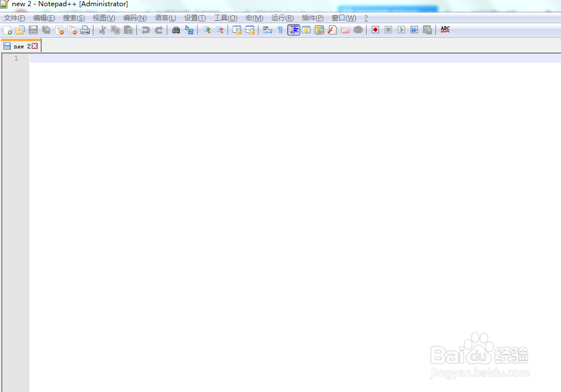Start macro recording with red dot

click(375, 30)
